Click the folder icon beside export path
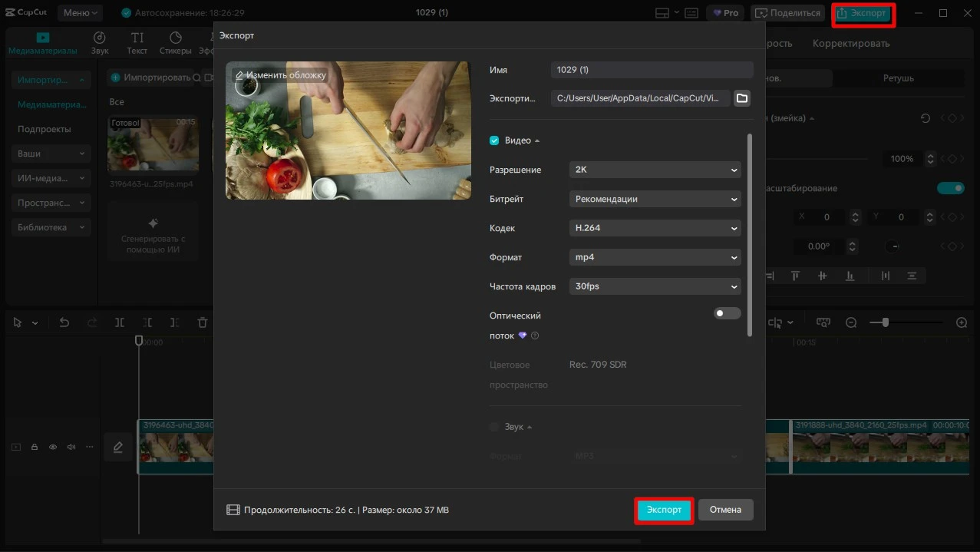 741,98
